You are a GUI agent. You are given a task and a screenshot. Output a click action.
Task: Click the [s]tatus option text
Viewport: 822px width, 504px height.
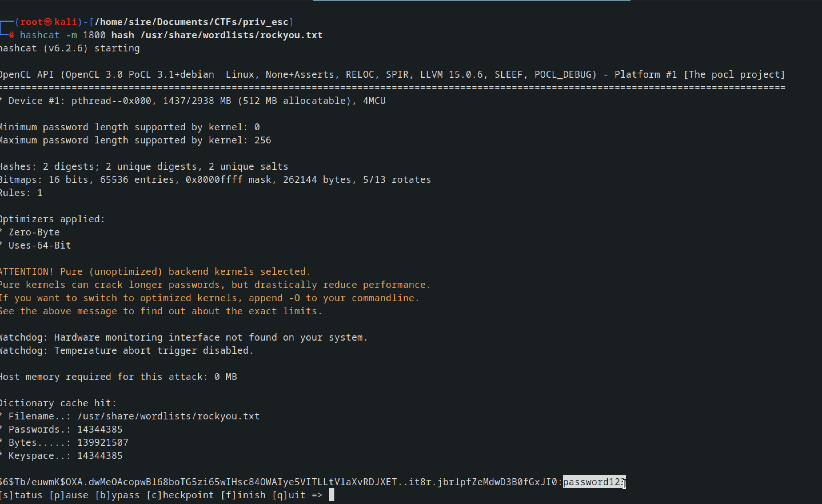(21, 495)
